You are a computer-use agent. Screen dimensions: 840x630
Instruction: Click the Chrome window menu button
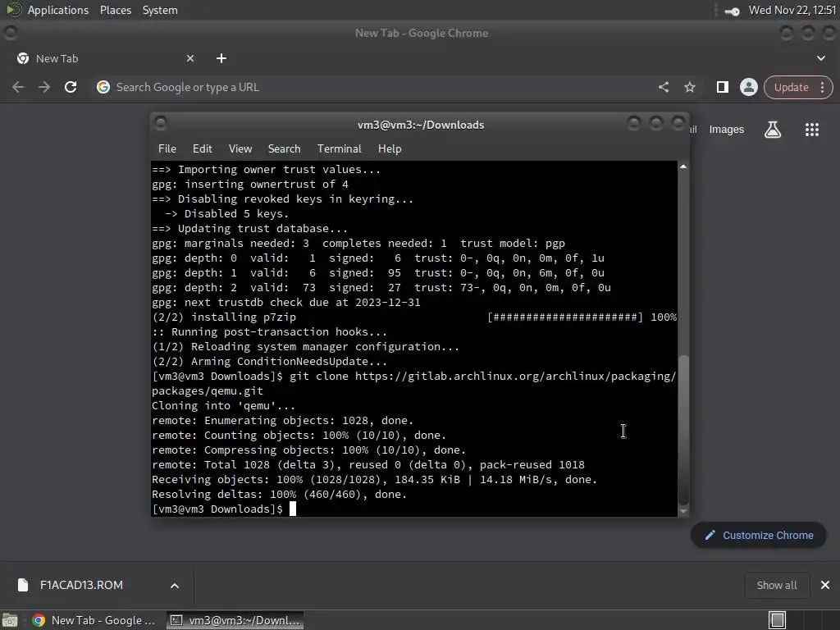[x=10, y=33]
